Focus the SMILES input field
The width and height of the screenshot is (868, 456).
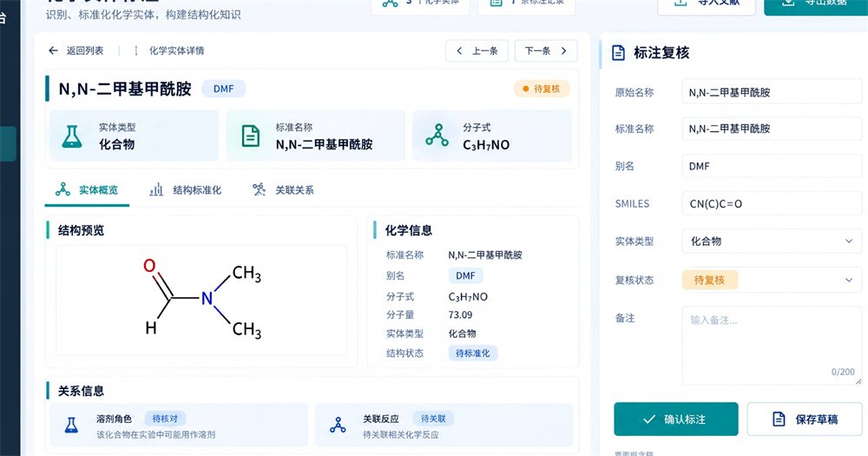click(772, 203)
